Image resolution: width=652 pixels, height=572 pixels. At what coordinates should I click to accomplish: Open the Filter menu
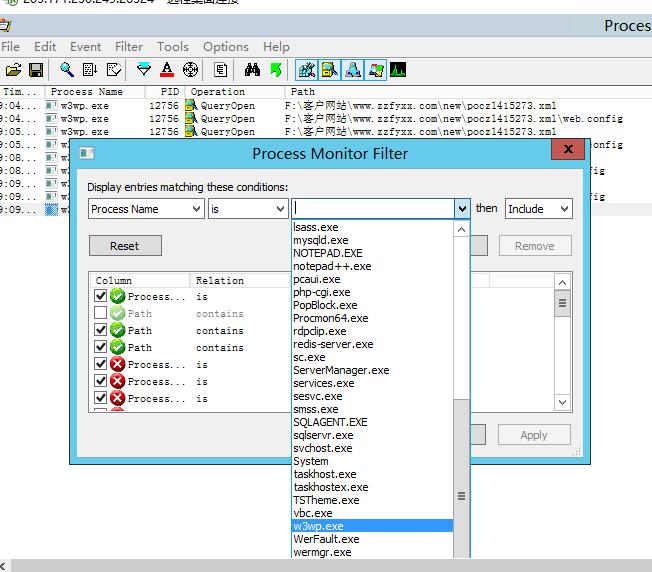click(x=129, y=47)
